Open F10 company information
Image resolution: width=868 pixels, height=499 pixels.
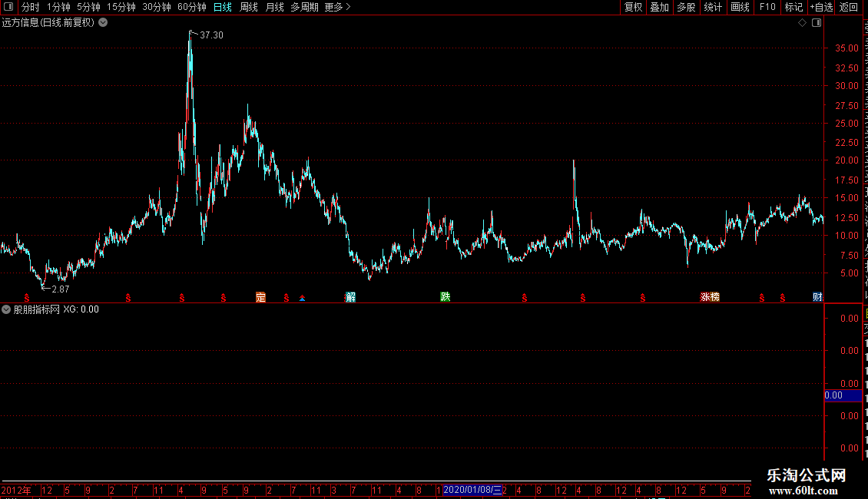coord(767,7)
